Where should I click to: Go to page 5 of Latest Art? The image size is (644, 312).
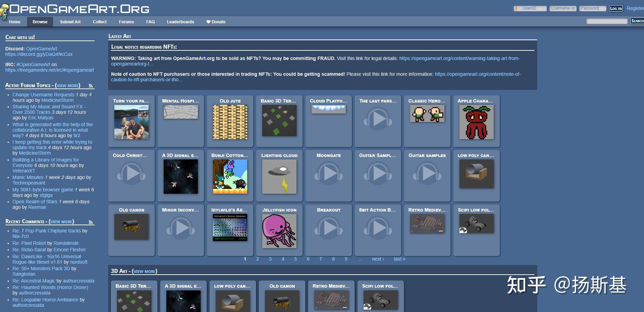(295, 259)
